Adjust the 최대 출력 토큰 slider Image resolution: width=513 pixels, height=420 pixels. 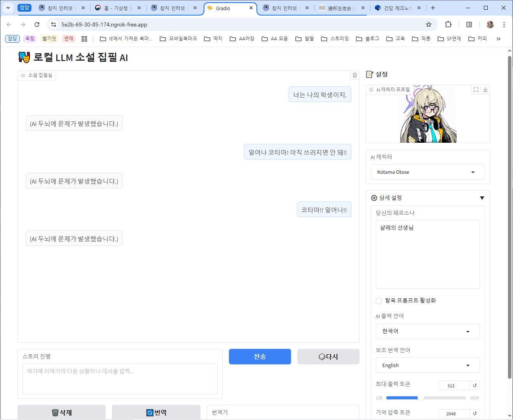421,398
